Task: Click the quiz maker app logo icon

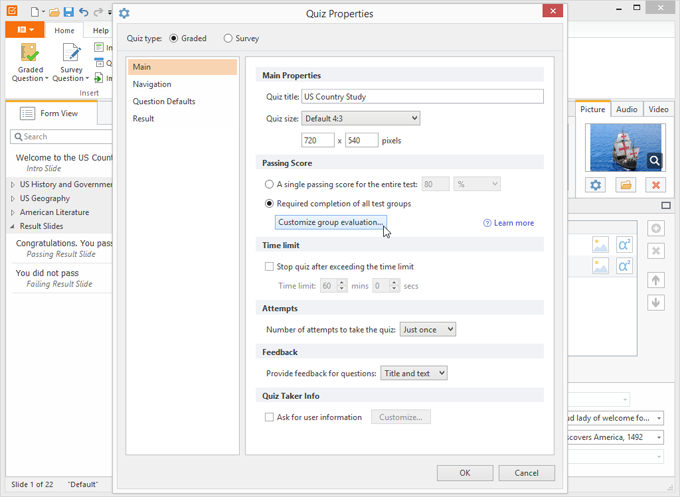Action: [12, 10]
